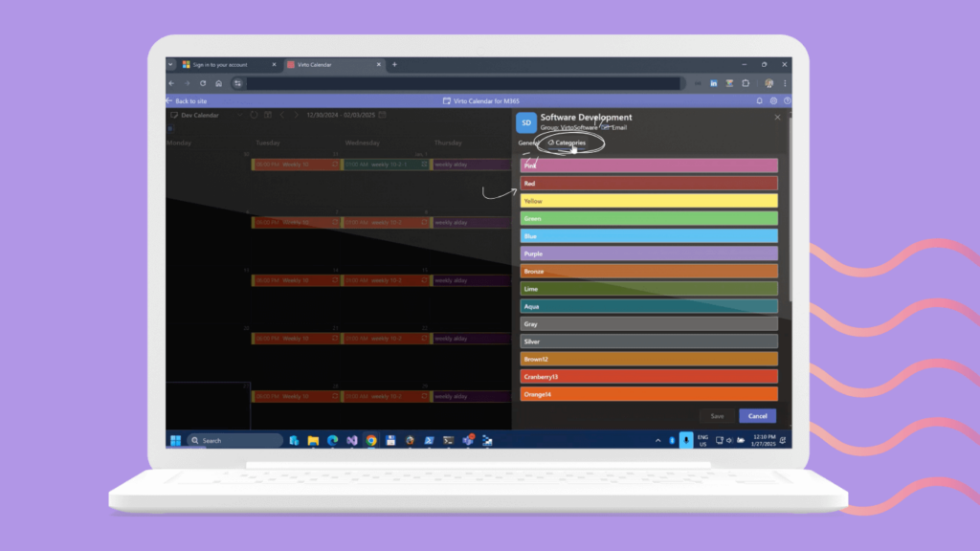Close the Sign in to your account tab

[274, 64]
